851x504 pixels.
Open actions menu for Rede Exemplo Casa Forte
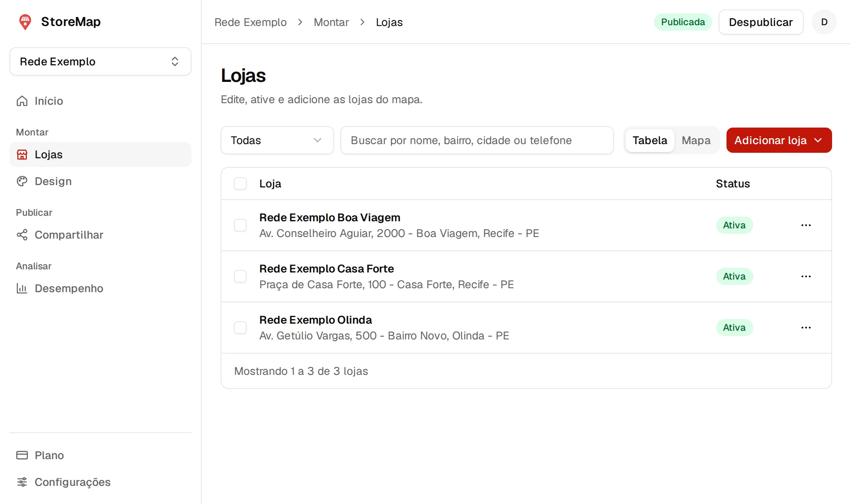pyautogui.click(x=806, y=276)
